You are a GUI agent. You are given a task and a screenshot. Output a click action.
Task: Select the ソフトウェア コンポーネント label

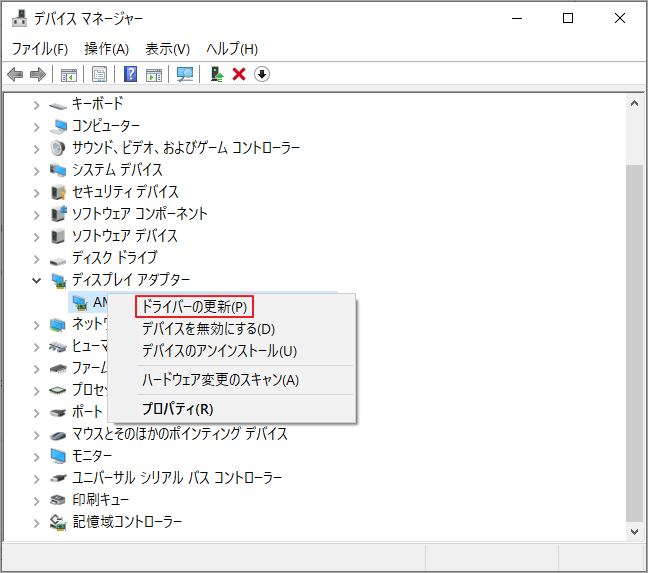tap(140, 214)
